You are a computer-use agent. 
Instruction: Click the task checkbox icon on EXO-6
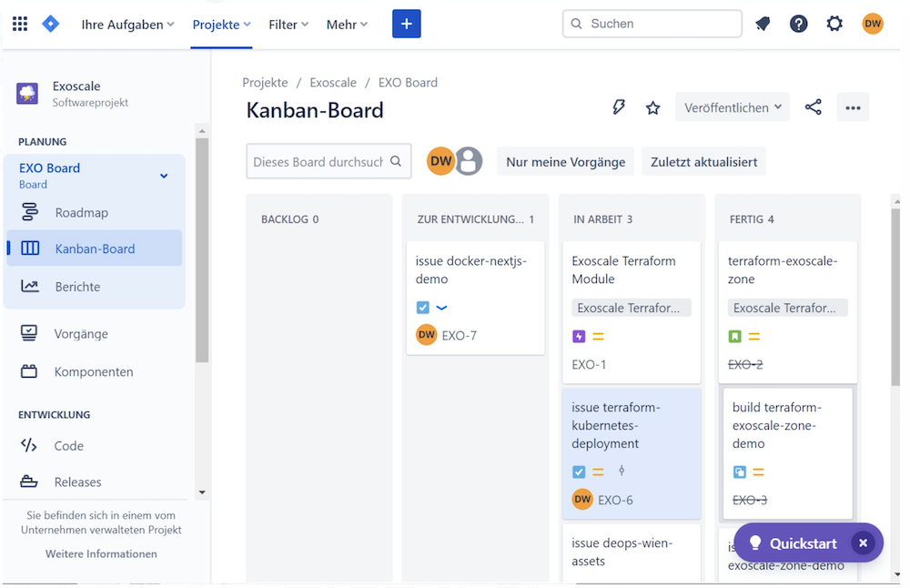click(x=579, y=471)
